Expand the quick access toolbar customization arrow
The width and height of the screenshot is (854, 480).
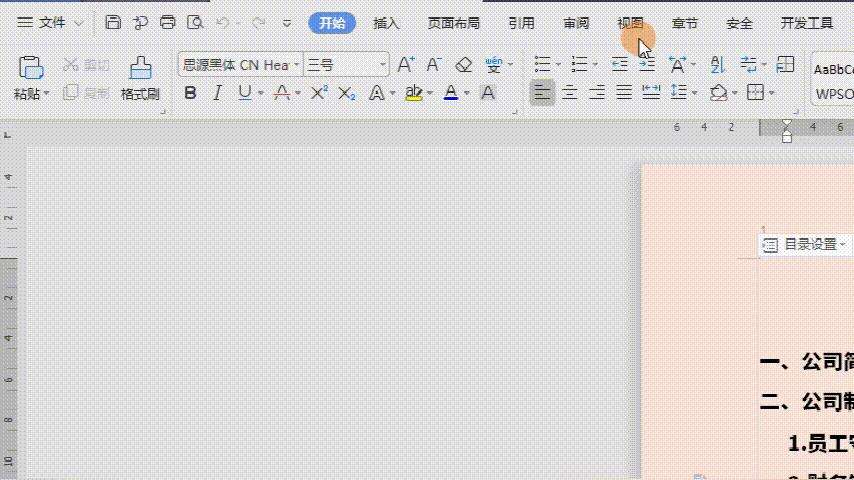pos(286,23)
